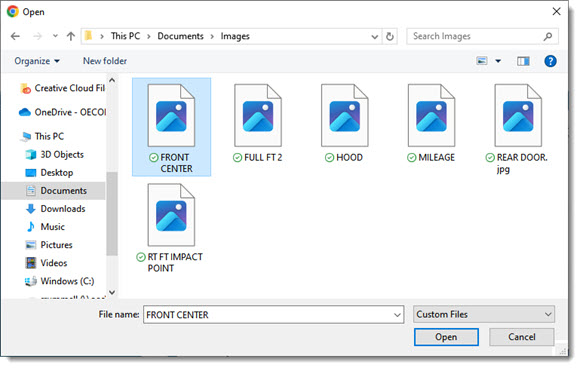Select the HOOD image file
Screen dimensions: 580x368
click(x=344, y=124)
